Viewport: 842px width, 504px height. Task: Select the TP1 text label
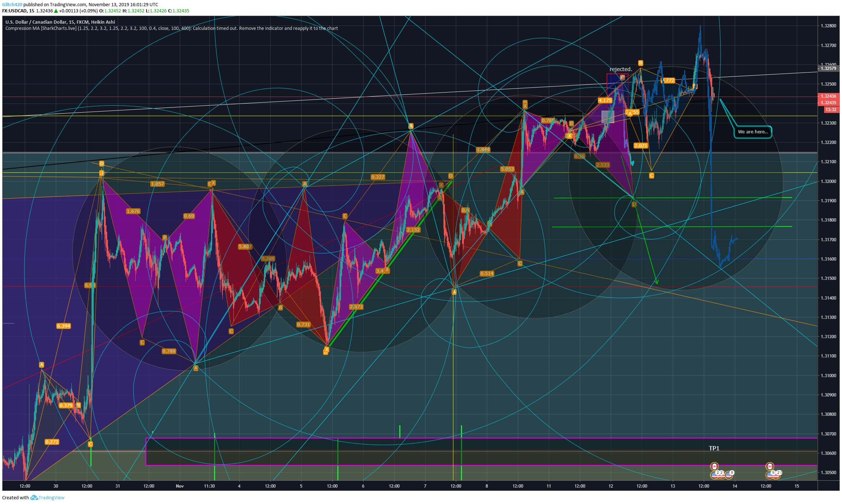pos(714,448)
